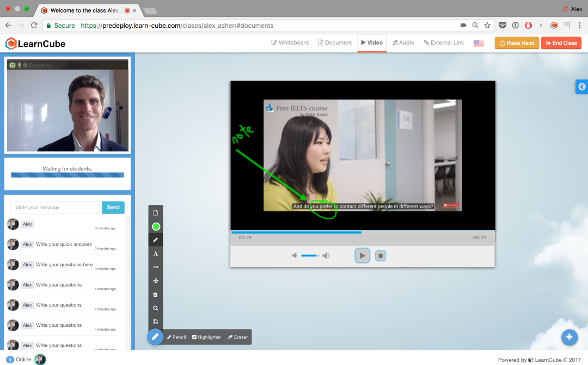Click the camera icon in the address bar
This screenshot has width=588, height=365.
[463, 25]
